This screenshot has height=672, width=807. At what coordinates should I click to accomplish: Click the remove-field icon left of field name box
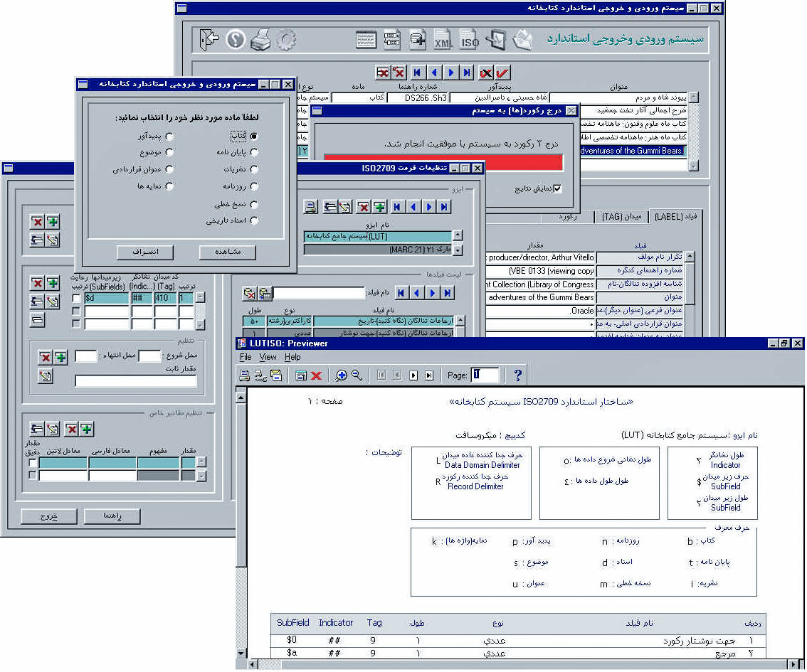[x=249, y=294]
